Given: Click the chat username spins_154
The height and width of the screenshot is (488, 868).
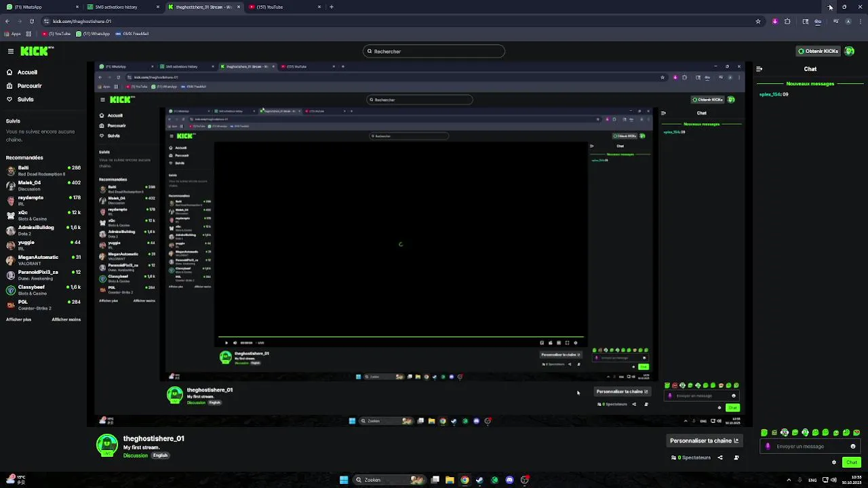Looking at the screenshot, I should click(x=770, y=94).
